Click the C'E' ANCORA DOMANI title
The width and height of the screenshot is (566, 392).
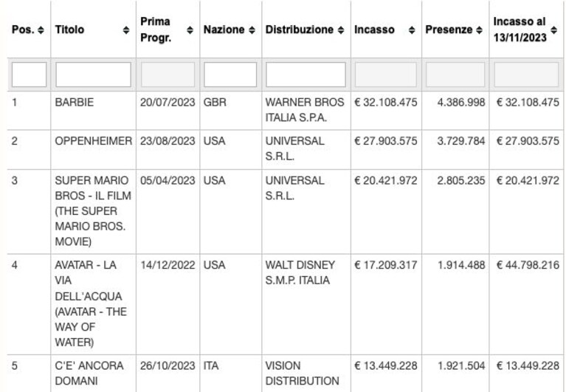pos(89,374)
